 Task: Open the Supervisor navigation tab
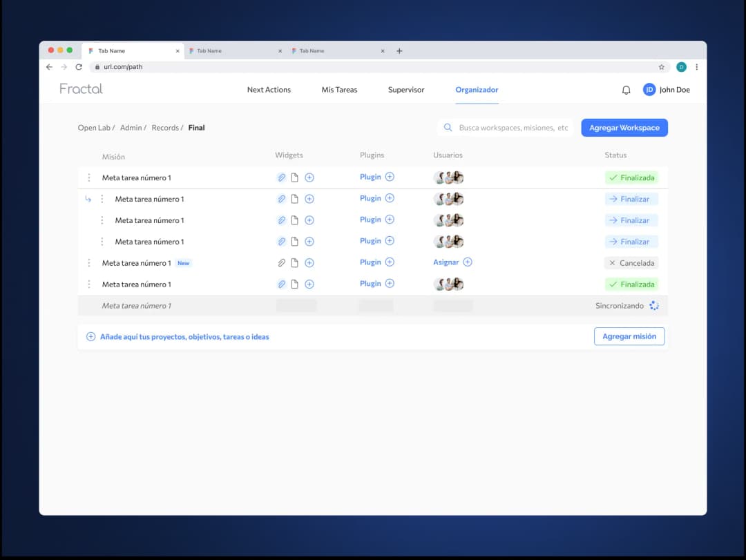click(x=406, y=90)
